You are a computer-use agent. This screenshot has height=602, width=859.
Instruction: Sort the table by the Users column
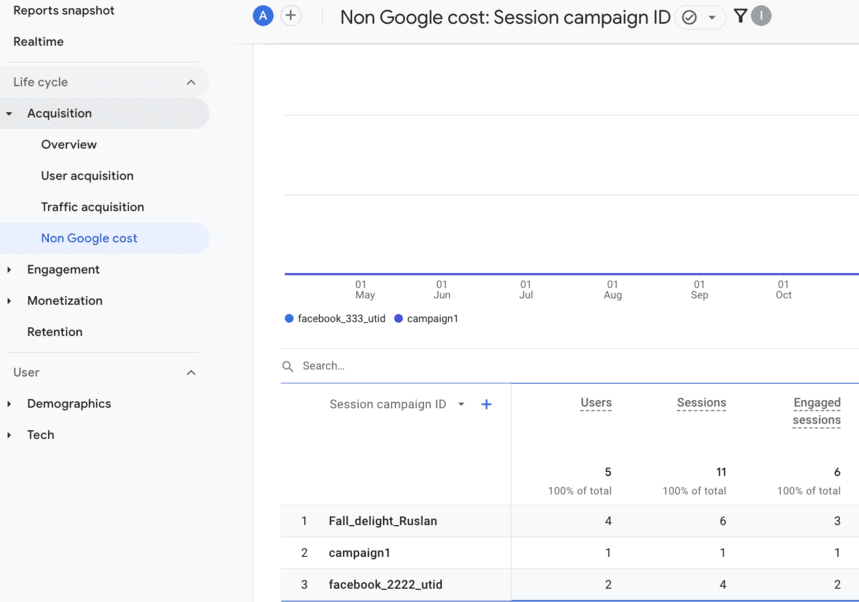coord(596,403)
